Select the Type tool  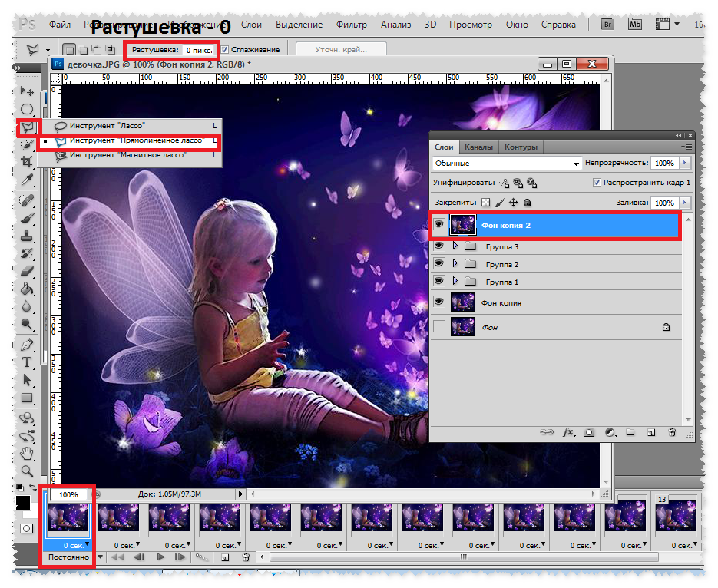27,362
